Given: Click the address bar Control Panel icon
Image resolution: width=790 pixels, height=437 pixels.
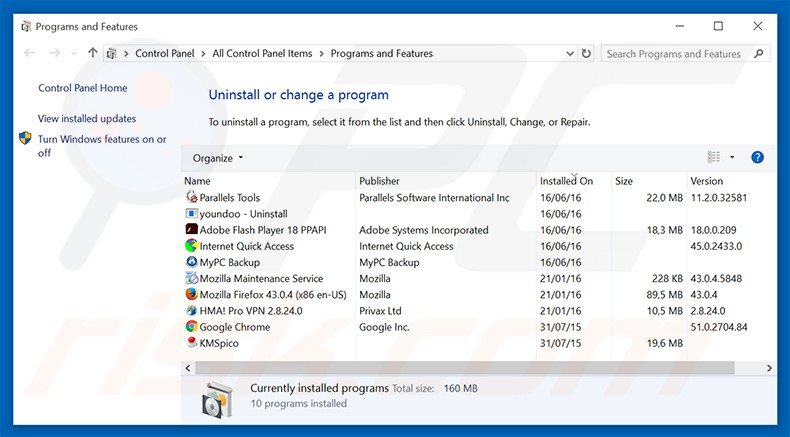Looking at the screenshot, I should 112,53.
